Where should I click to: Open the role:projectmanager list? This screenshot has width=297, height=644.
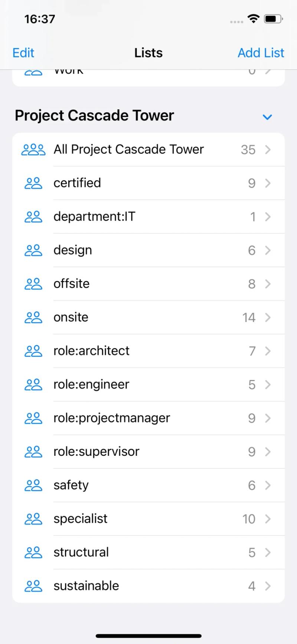tap(148, 418)
